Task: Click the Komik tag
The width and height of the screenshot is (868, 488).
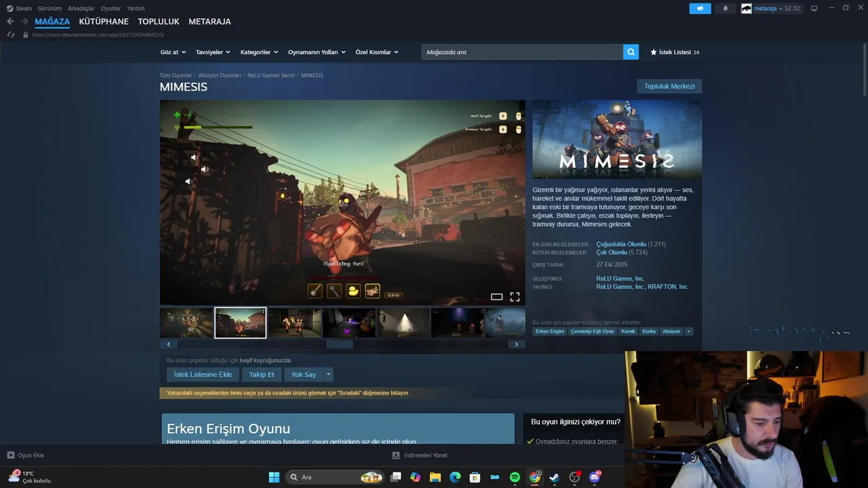Action: pos(628,331)
